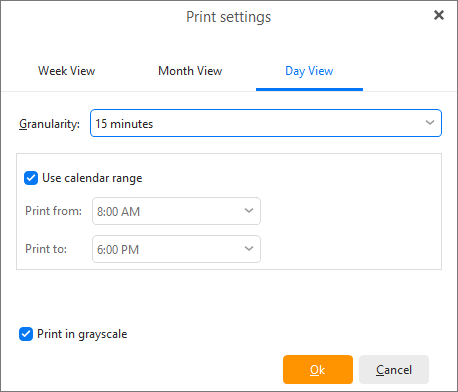Image resolution: width=458 pixels, height=392 pixels.
Task: Click the chevron arrow in Print to field
Action: pos(249,249)
